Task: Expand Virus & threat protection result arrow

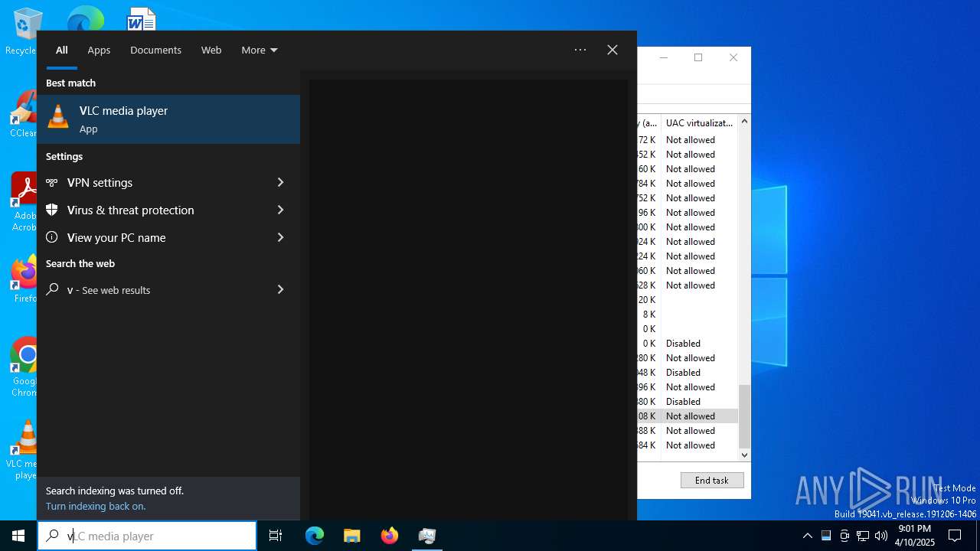Action: click(x=280, y=210)
